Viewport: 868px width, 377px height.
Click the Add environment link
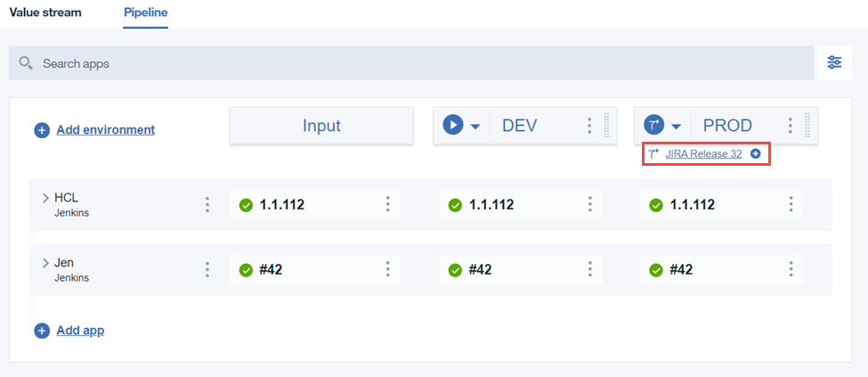click(106, 130)
